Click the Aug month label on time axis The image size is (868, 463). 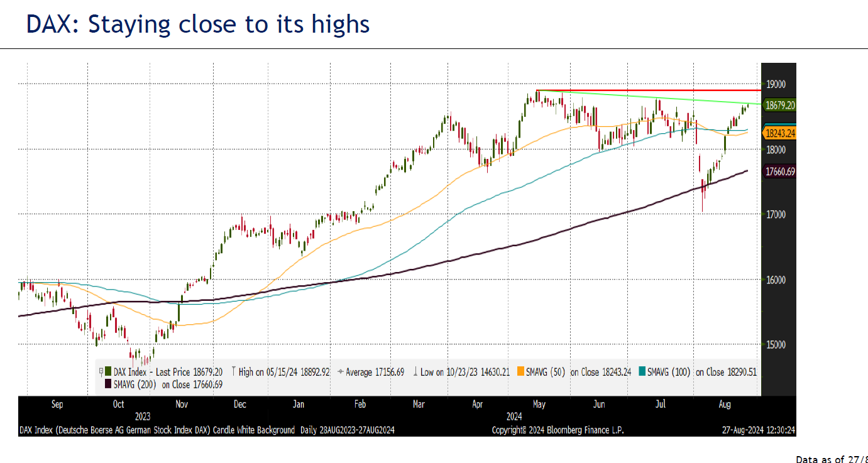724,405
